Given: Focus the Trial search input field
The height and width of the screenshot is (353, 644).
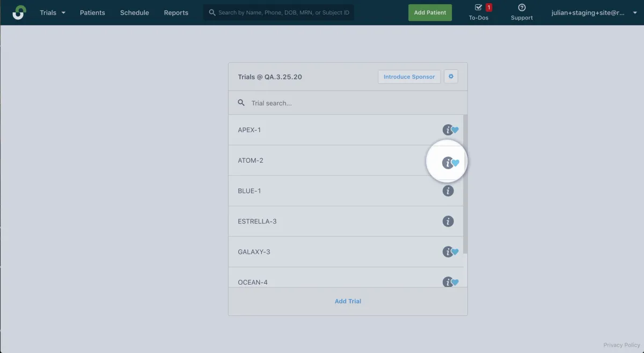Looking at the screenshot, I should coord(349,103).
